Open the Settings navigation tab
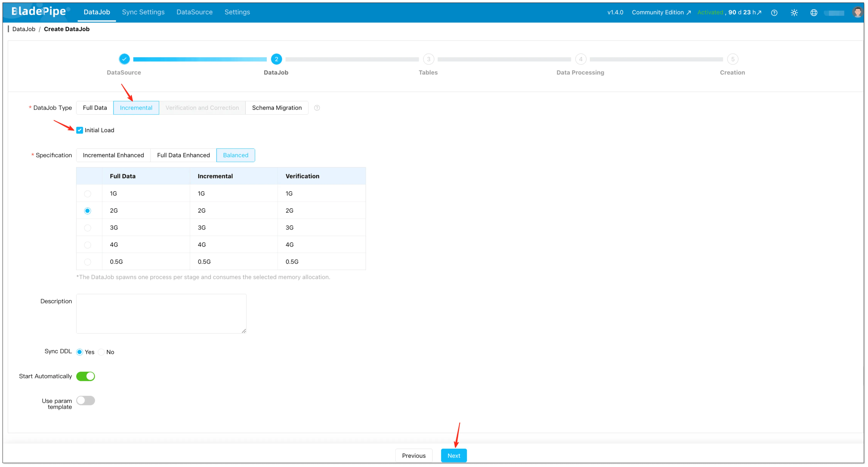The width and height of the screenshot is (868, 467). click(237, 12)
